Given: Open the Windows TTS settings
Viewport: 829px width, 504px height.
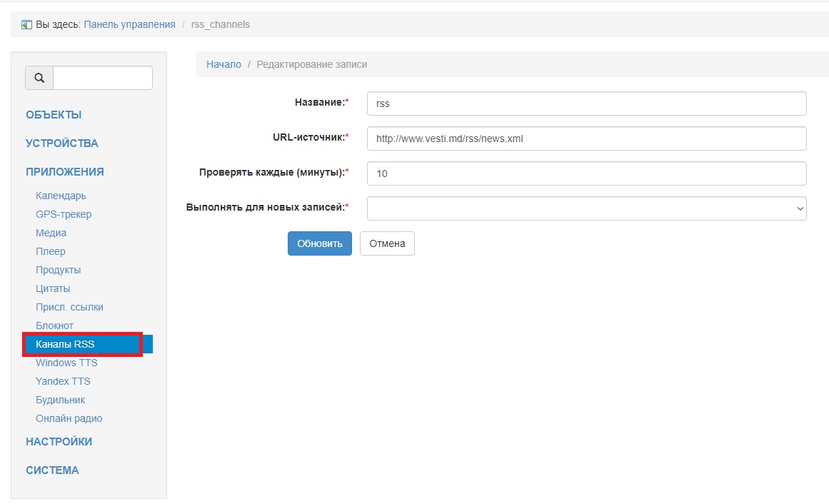Looking at the screenshot, I should pyautogui.click(x=66, y=362).
